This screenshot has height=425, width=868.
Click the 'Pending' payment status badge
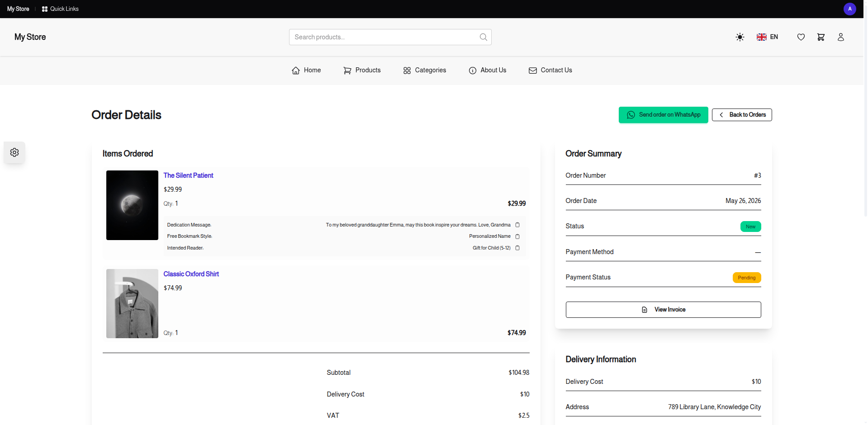(x=747, y=278)
